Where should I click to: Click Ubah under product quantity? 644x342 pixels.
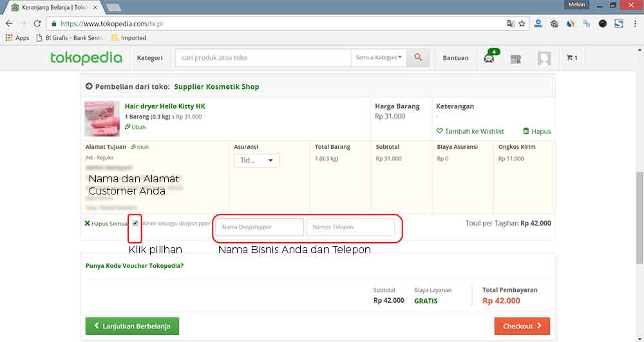[135, 127]
